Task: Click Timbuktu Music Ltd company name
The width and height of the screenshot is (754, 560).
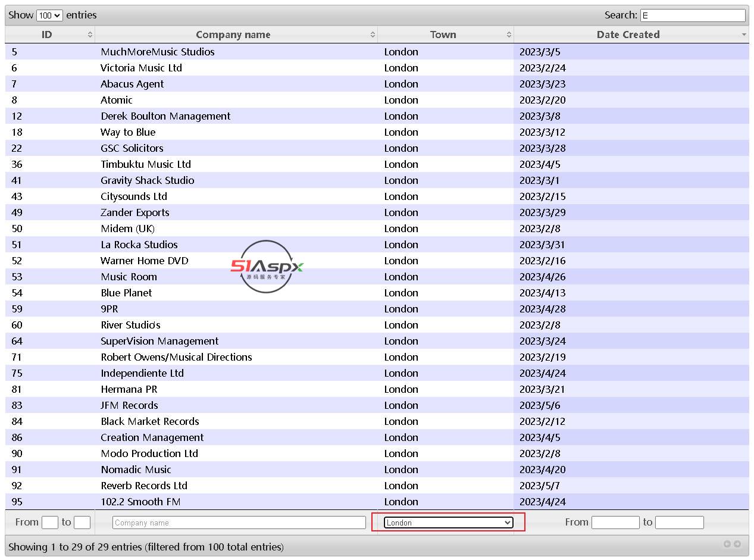Action: [146, 164]
